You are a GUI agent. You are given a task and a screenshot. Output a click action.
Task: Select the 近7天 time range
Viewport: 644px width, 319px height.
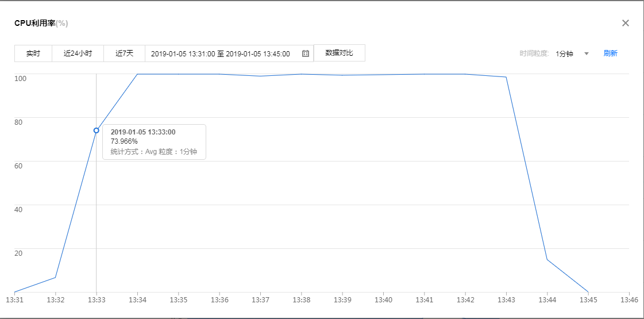124,53
